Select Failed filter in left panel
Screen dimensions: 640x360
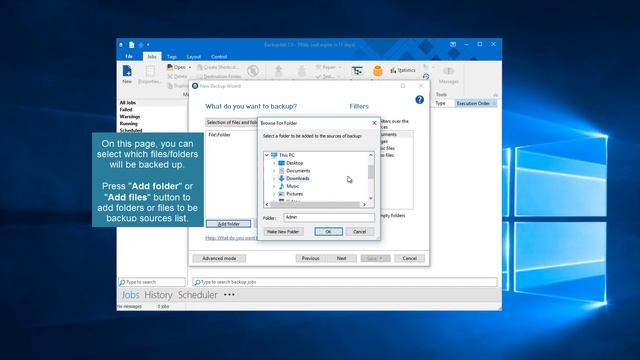point(126,110)
